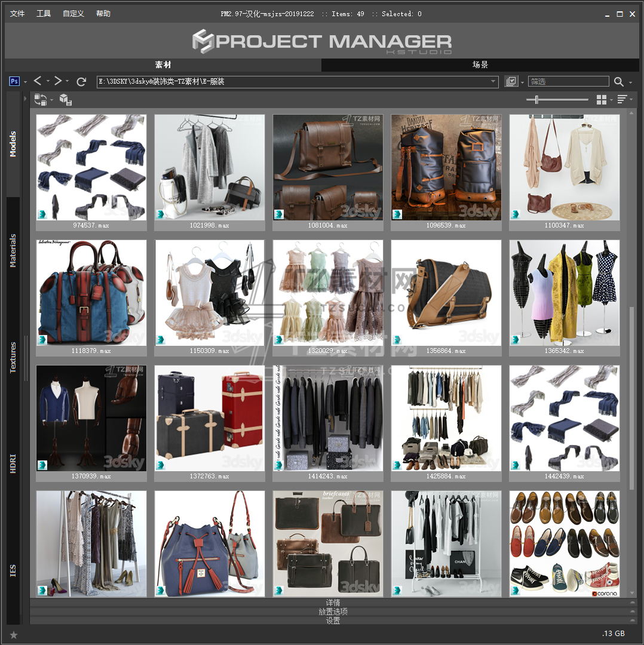The width and height of the screenshot is (644, 645).
Task: Expand the 放置选项 panel
Action: [x=333, y=612]
